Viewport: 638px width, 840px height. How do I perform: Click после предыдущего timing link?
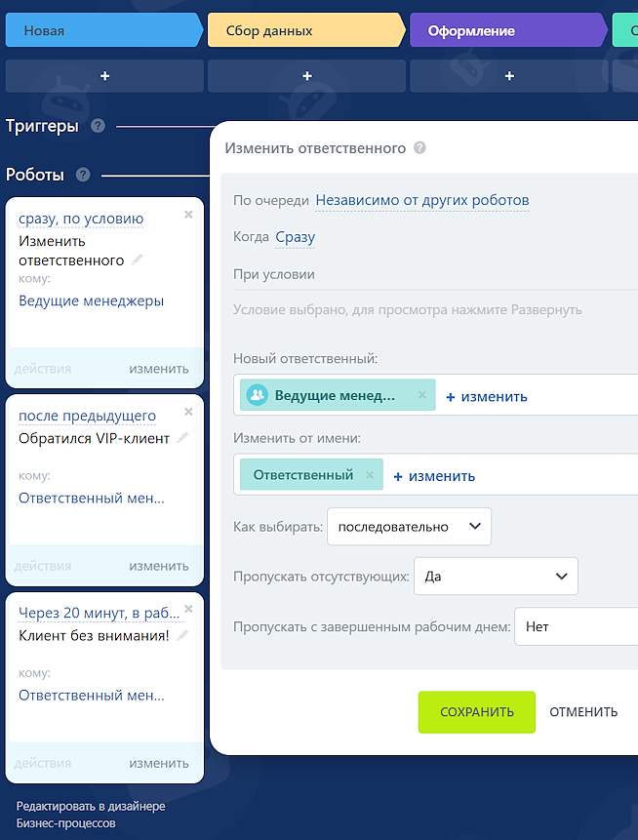click(x=88, y=416)
